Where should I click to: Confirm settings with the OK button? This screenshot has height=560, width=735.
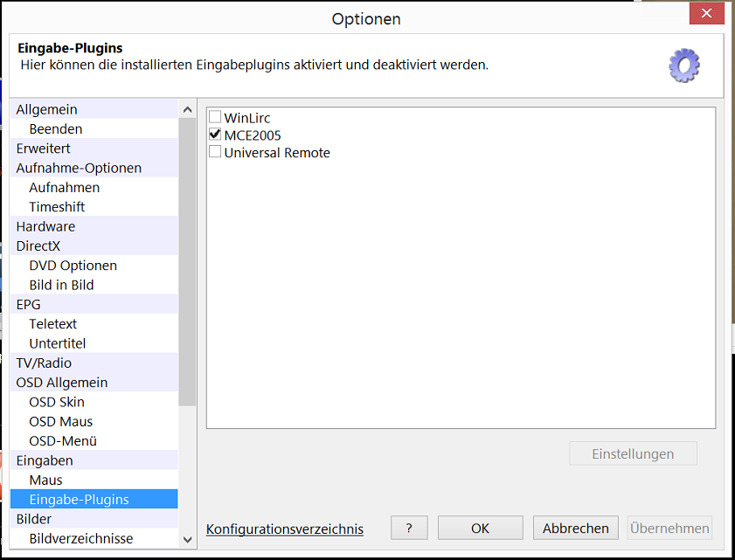coord(480,528)
